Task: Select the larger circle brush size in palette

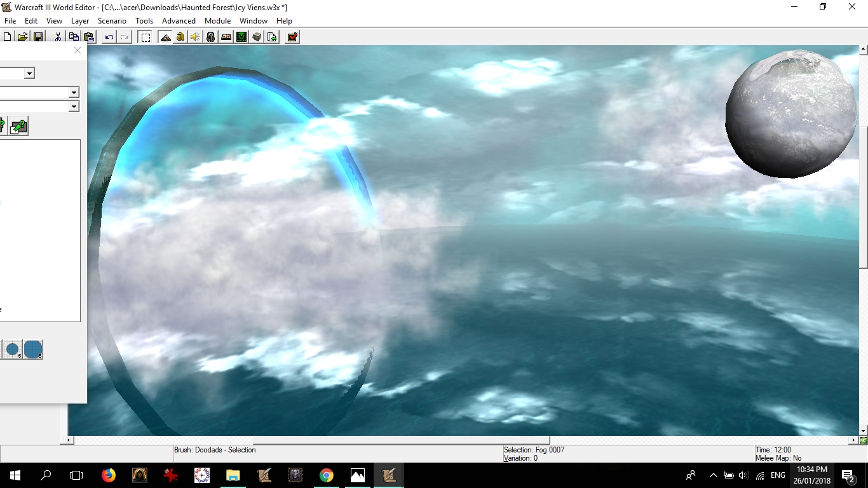Action: [x=33, y=349]
